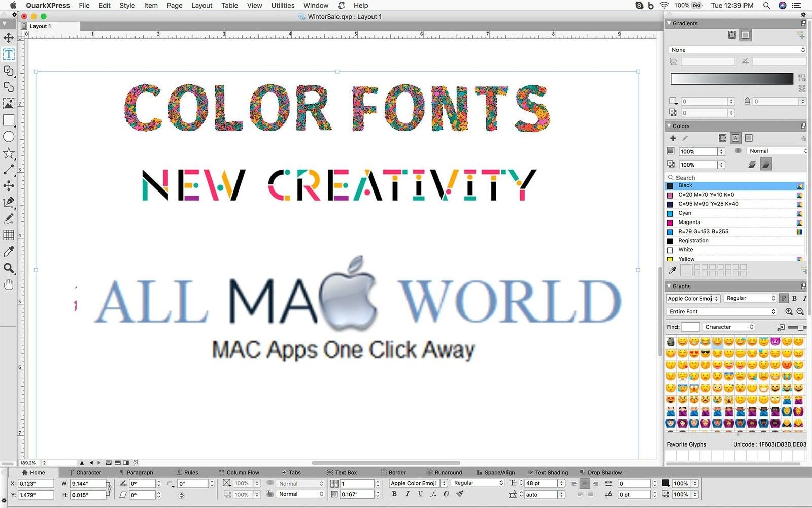Select the Rectangle Box tool

(x=9, y=120)
